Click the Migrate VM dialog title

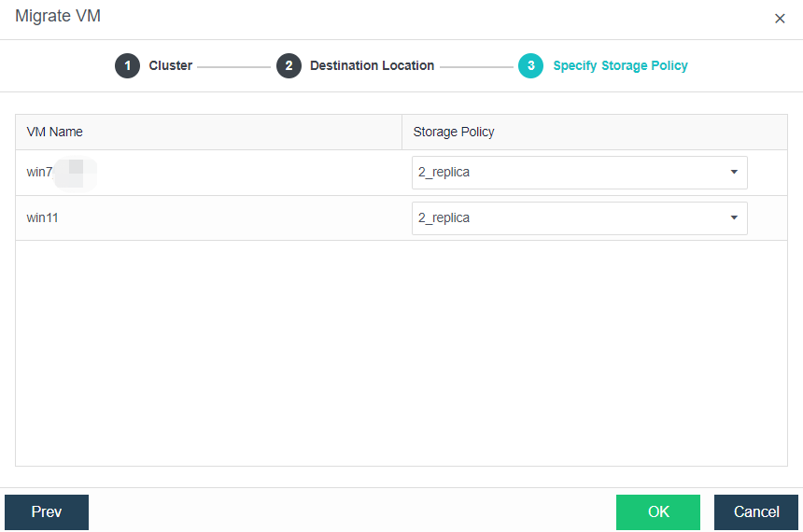[58, 17]
